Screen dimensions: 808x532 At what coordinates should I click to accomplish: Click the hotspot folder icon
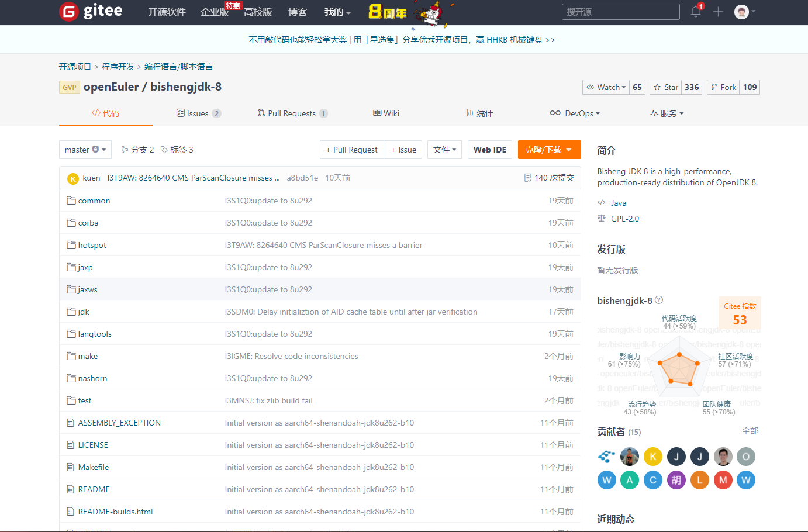tap(71, 245)
